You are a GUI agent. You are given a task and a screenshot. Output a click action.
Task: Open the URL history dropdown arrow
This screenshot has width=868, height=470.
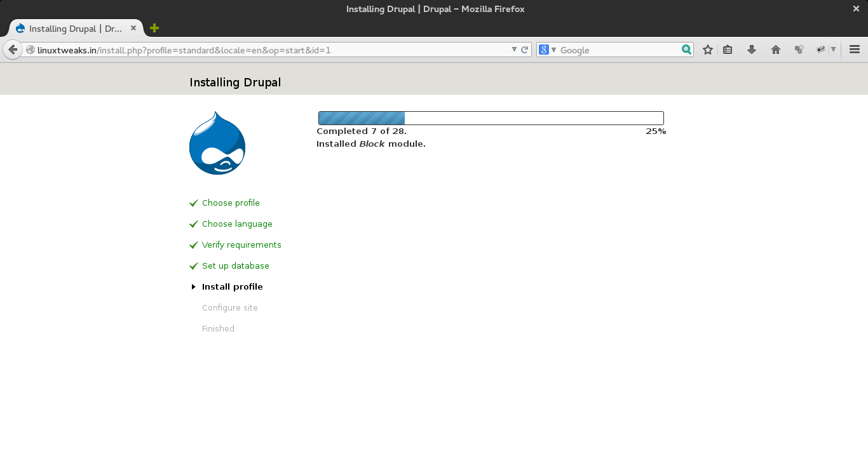515,50
